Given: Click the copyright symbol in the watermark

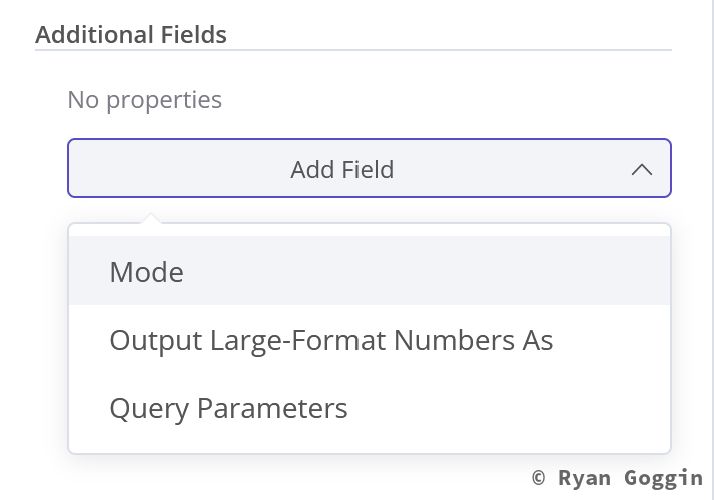Looking at the screenshot, I should coord(539,478).
